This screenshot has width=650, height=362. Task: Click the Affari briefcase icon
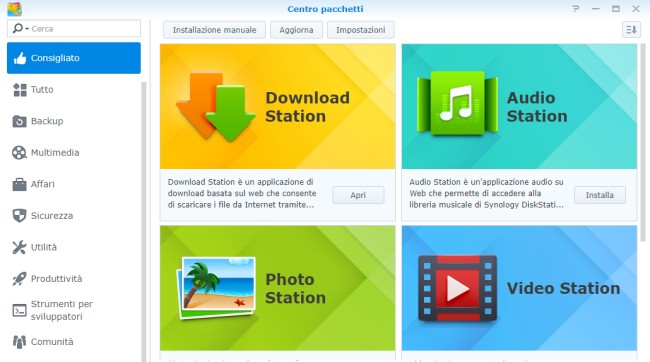point(19,184)
